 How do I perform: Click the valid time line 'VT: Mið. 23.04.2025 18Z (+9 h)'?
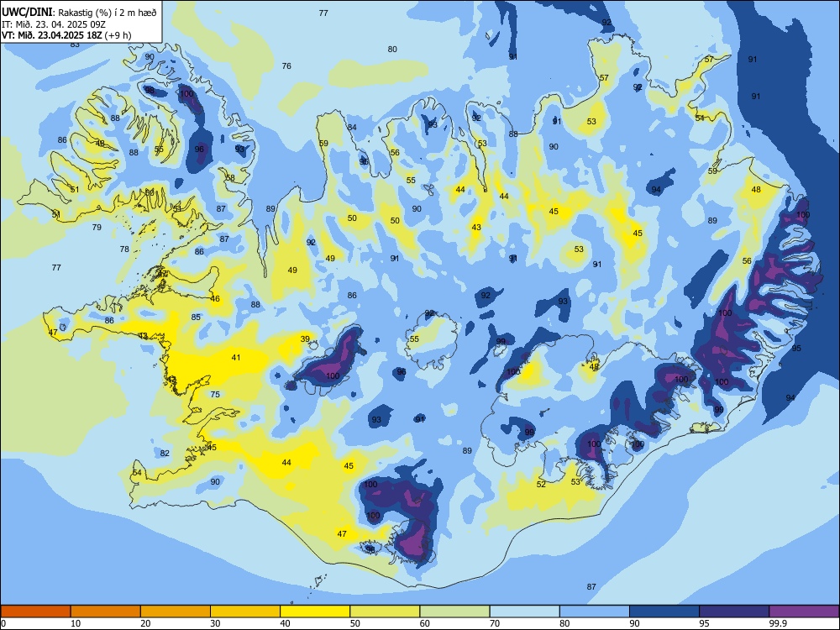coord(66,35)
